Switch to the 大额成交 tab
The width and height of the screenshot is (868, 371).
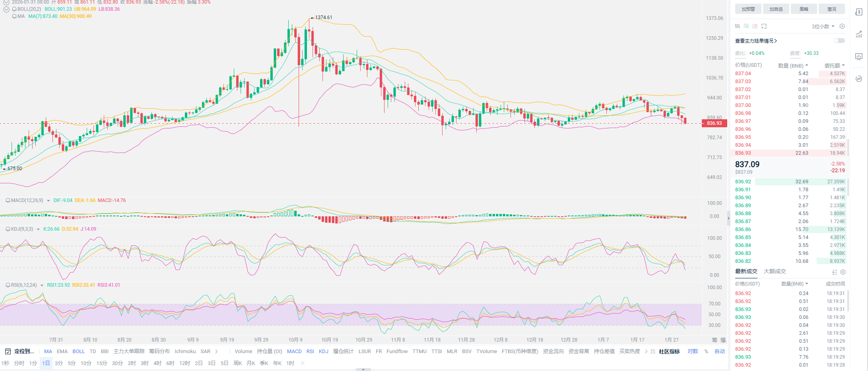point(775,271)
